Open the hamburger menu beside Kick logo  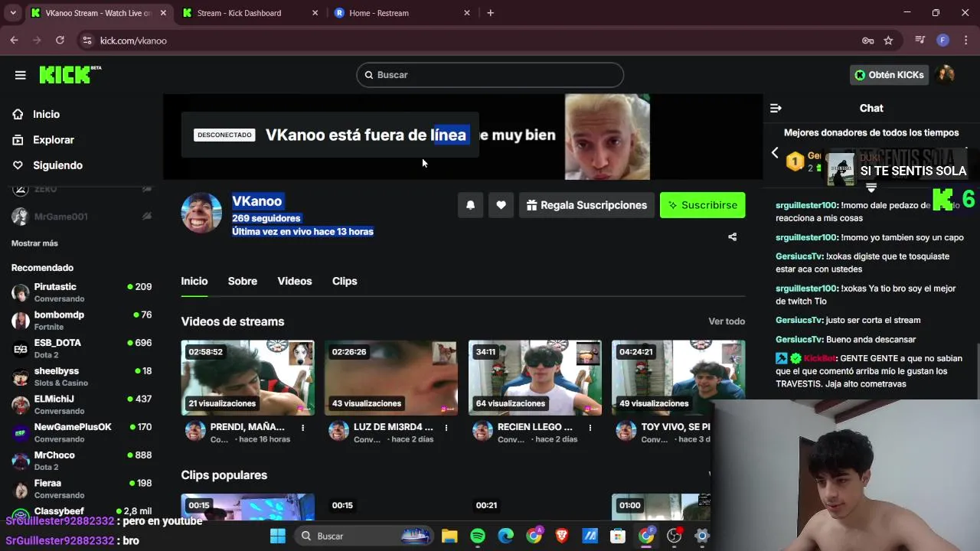21,75
